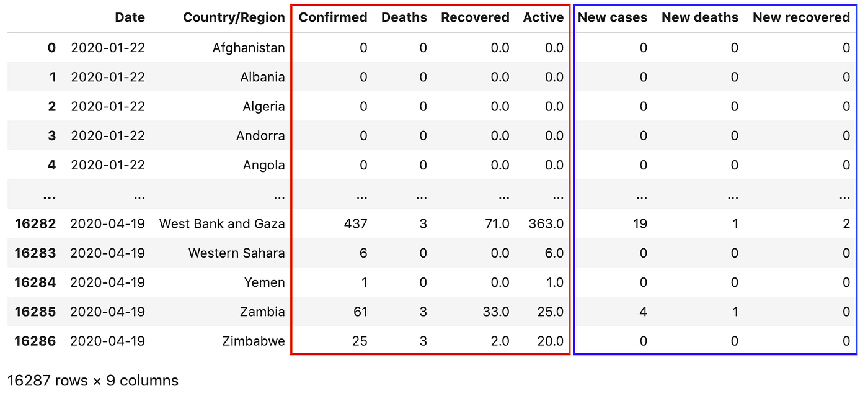
Task: Click the Yemen country cell
Action: pyautogui.click(x=265, y=282)
